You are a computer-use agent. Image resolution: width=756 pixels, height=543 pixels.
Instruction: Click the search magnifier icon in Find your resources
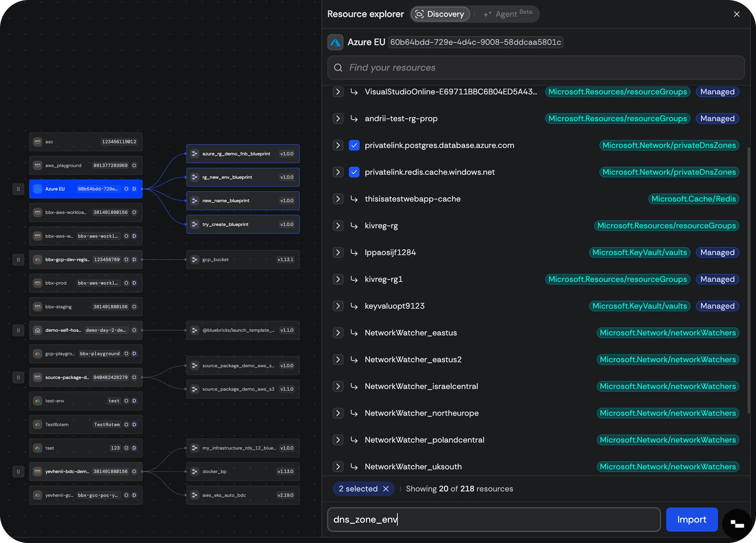(338, 68)
